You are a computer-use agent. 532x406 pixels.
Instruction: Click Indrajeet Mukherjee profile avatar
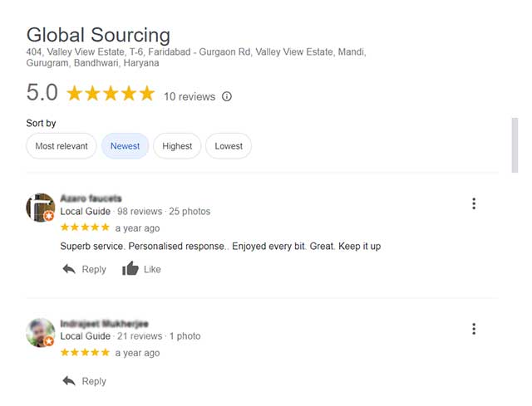pyautogui.click(x=41, y=332)
